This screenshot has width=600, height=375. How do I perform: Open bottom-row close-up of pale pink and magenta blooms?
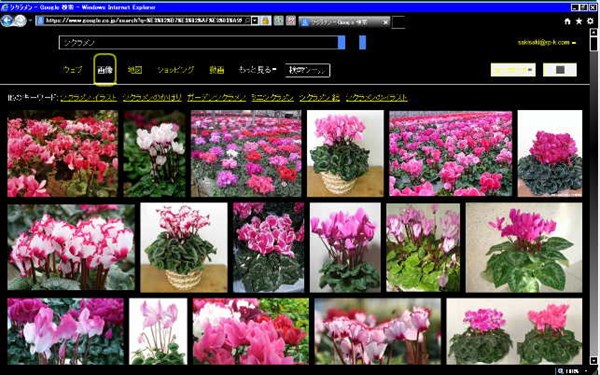[66, 331]
